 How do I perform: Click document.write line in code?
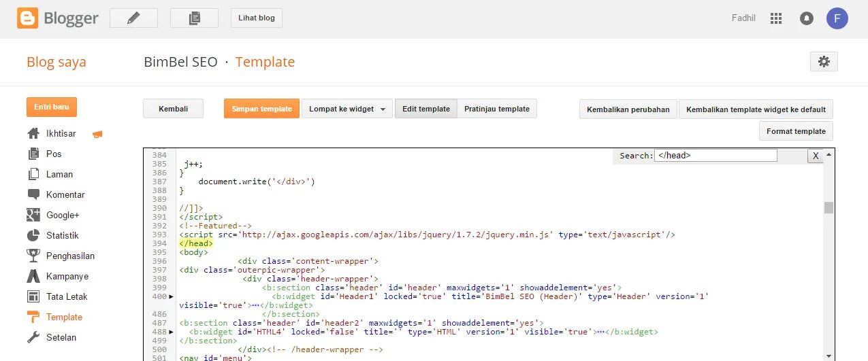coord(257,182)
